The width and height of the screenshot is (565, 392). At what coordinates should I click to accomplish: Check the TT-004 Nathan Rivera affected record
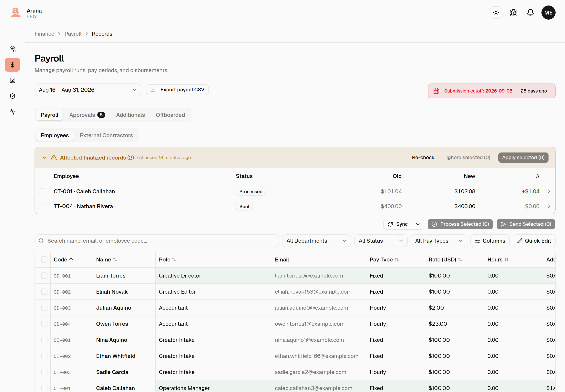pyautogui.click(x=41, y=206)
